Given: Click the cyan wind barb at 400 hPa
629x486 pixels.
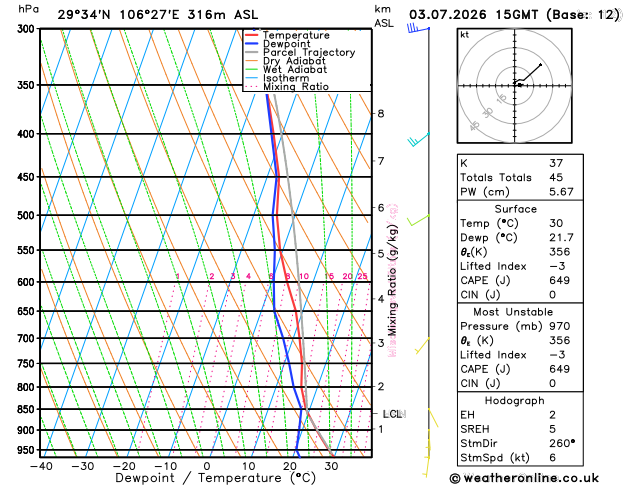Looking at the screenshot, I should (418, 140).
